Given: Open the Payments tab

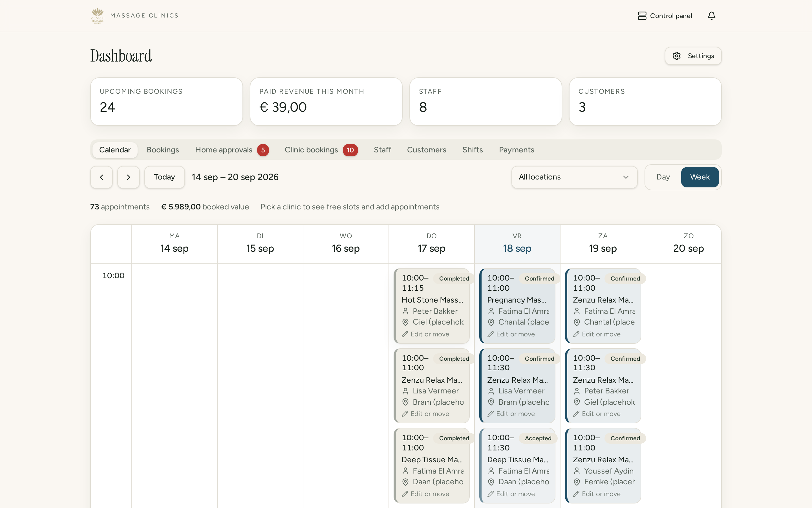Looking at the screenshot, I should pyautogui.click(x=517, y=150).
